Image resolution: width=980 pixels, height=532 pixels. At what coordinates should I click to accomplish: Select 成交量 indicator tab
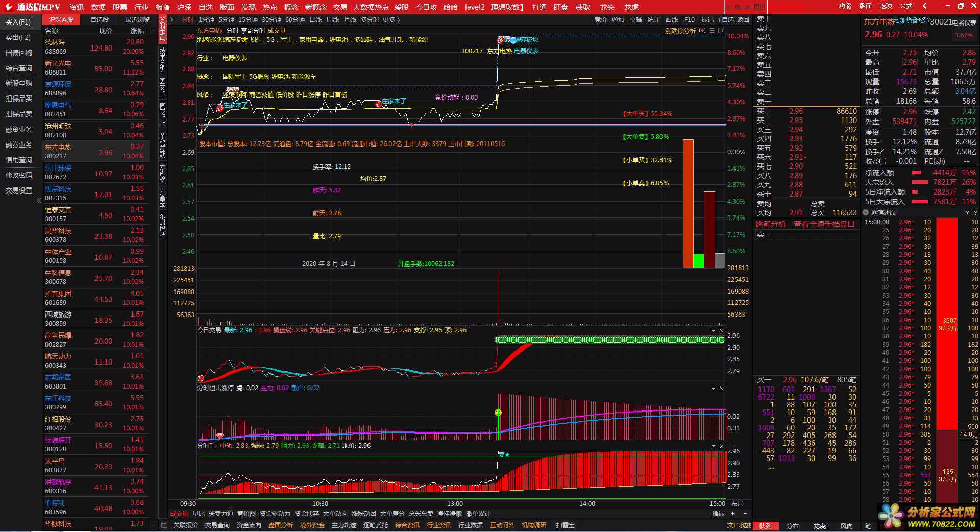[x=179, y=514]
